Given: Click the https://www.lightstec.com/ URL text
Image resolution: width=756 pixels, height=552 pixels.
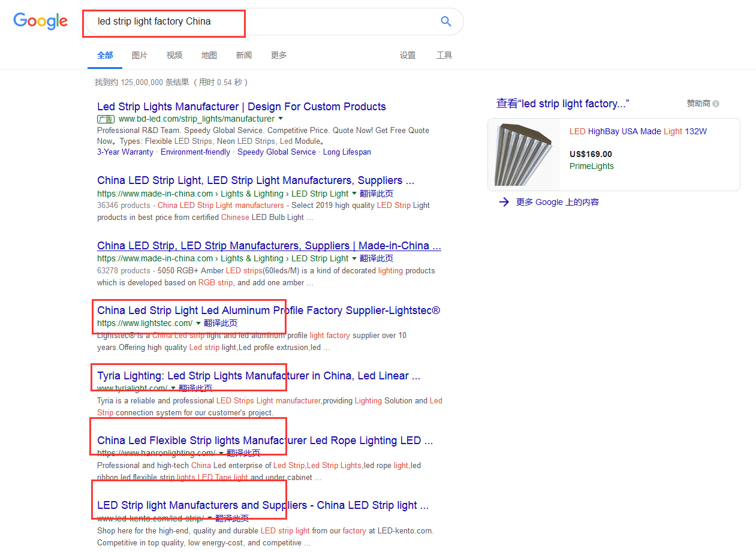Looking at the screenshot, I should click(x=145, y=323).
